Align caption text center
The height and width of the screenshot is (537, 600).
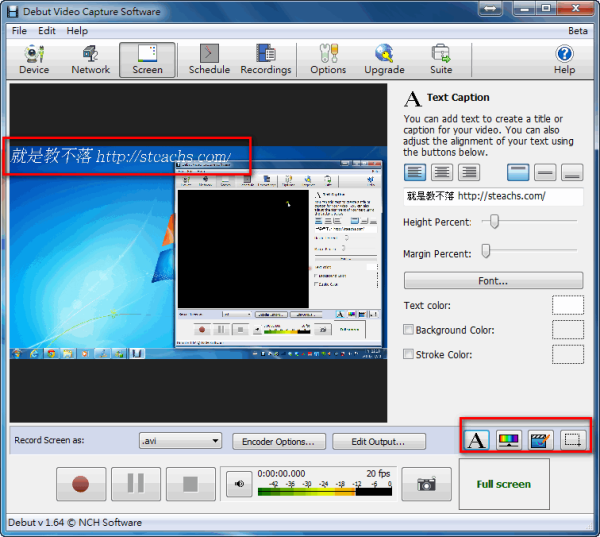coord(442,172)
